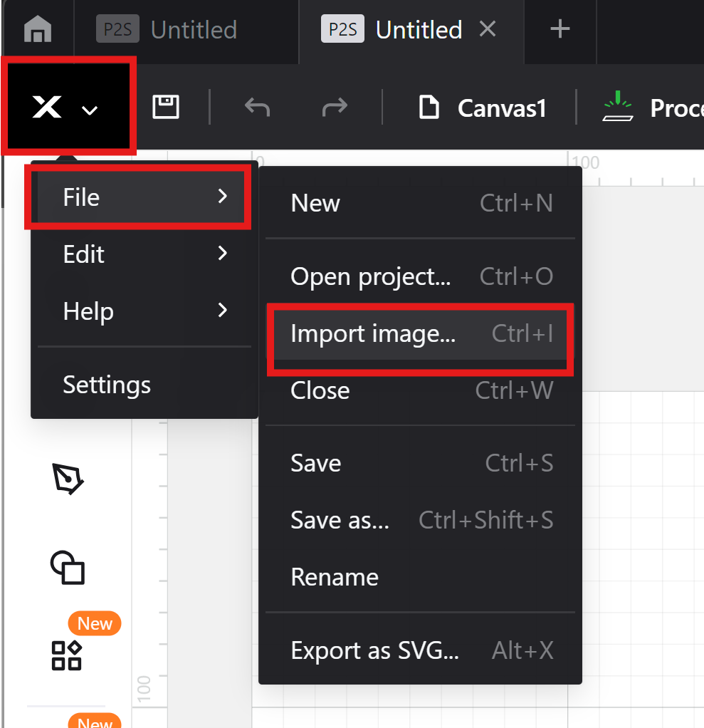Select the Pen tool in sidebar
The image size is (704, 728).
click(68, 479)
